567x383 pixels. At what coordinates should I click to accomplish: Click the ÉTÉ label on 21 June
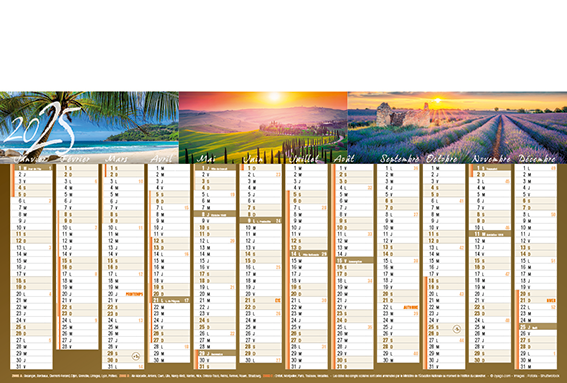pyautogui.click(x=278, y=301)
